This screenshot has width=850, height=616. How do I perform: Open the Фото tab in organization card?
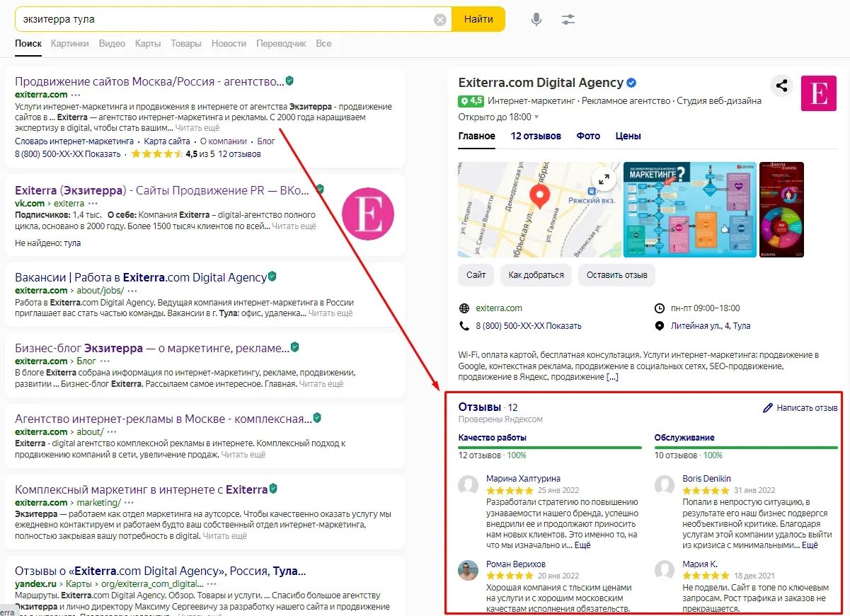(588, 136)
